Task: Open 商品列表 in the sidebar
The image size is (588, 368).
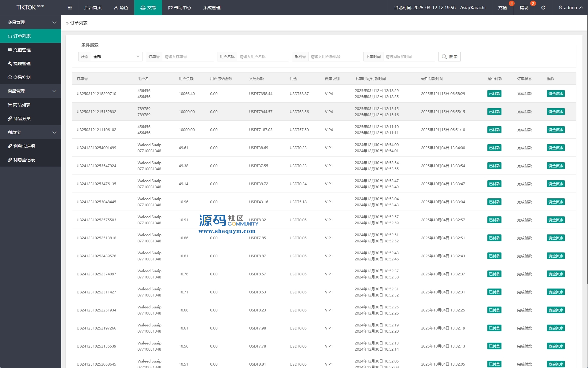Action: (31, 105)
